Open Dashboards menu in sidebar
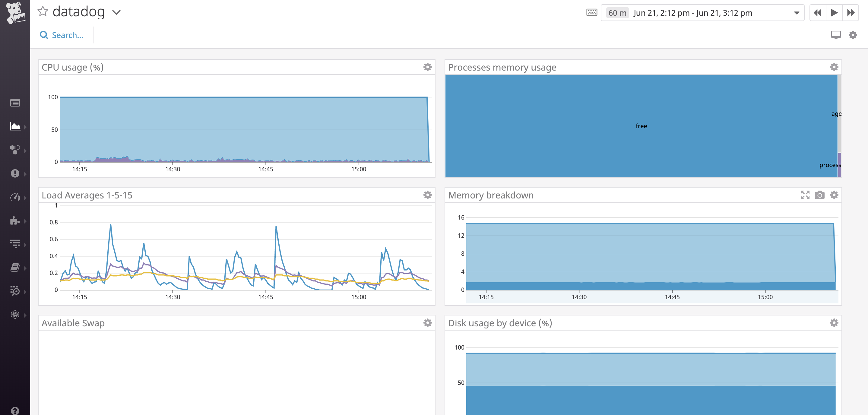 15,127
